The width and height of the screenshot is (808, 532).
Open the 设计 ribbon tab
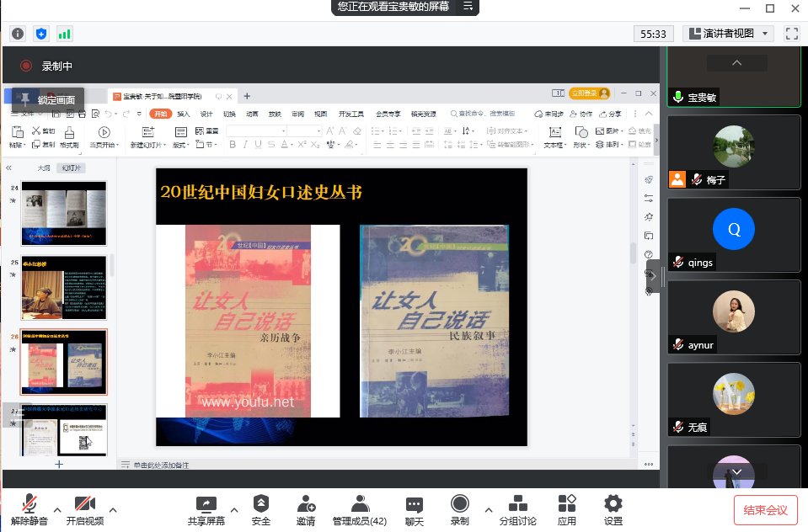(x=206, y=114)
